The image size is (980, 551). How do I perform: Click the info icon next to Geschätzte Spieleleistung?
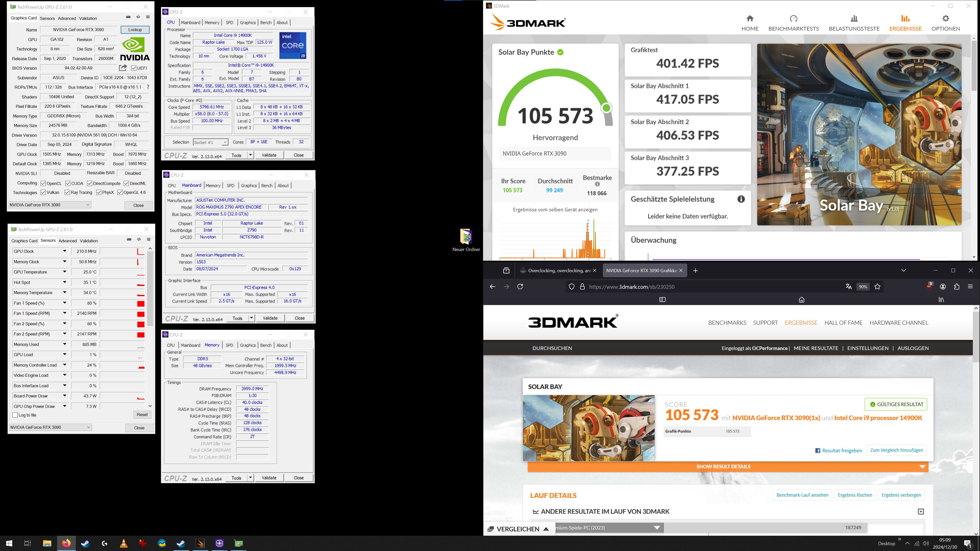(x=741, y=199)
